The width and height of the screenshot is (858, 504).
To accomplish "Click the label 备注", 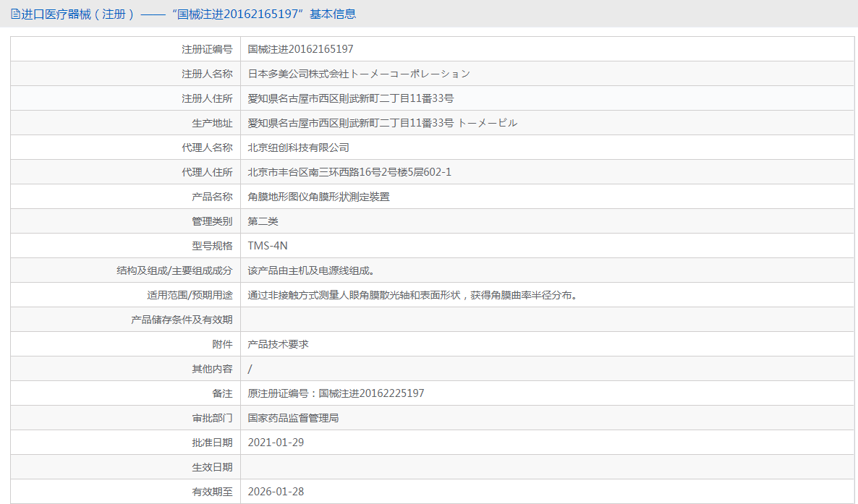I will coord(222,394).
